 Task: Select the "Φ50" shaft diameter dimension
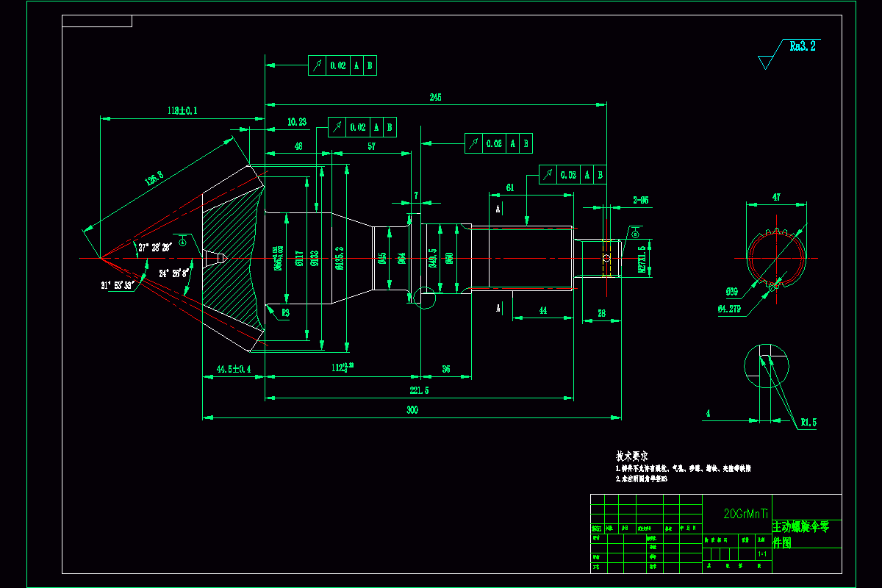click(x=449, y=257)
